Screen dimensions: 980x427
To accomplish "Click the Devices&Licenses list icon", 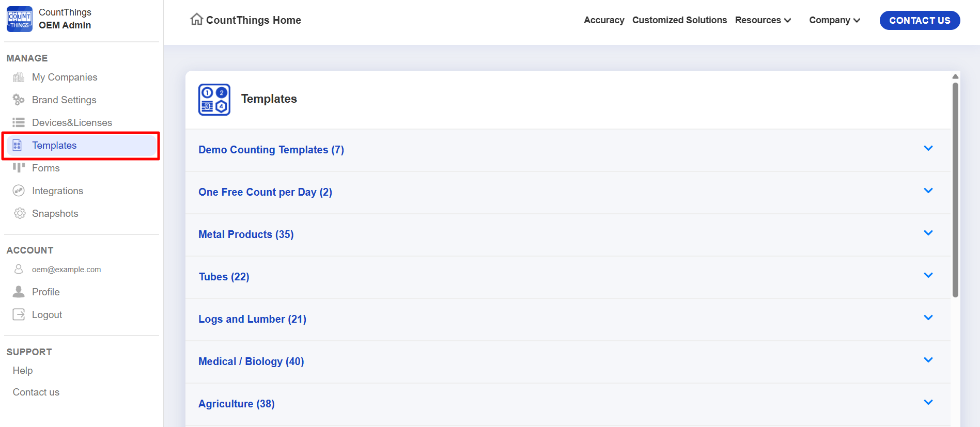I will point(19,122).
